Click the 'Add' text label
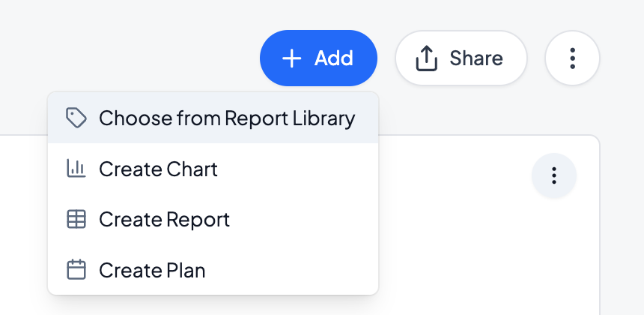This screenshot has height=315, width=644. (x=333, y=58)
